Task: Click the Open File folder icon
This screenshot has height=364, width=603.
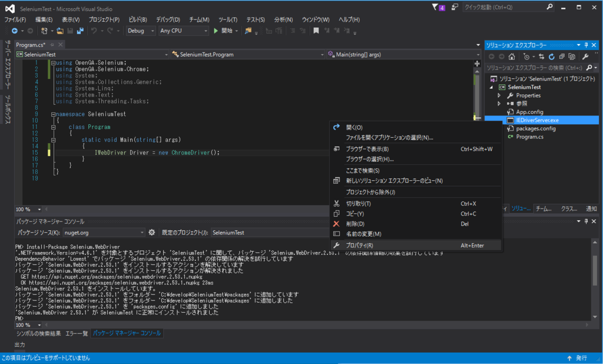Action: click(x=60, y=31)
